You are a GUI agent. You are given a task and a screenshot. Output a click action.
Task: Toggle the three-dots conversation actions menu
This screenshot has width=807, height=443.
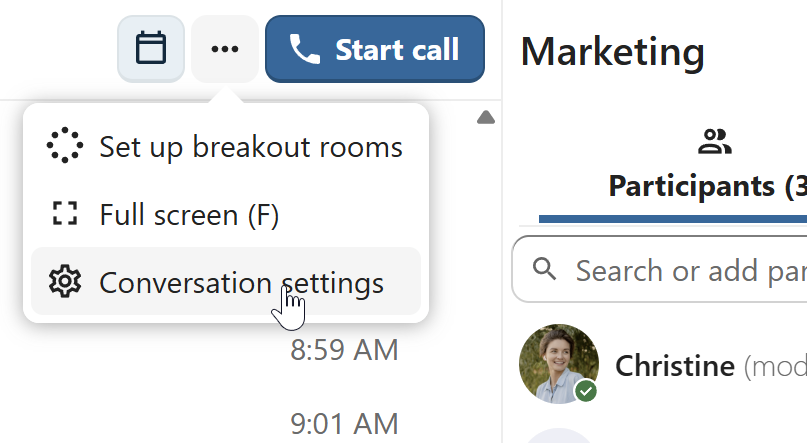pos(225,48)
